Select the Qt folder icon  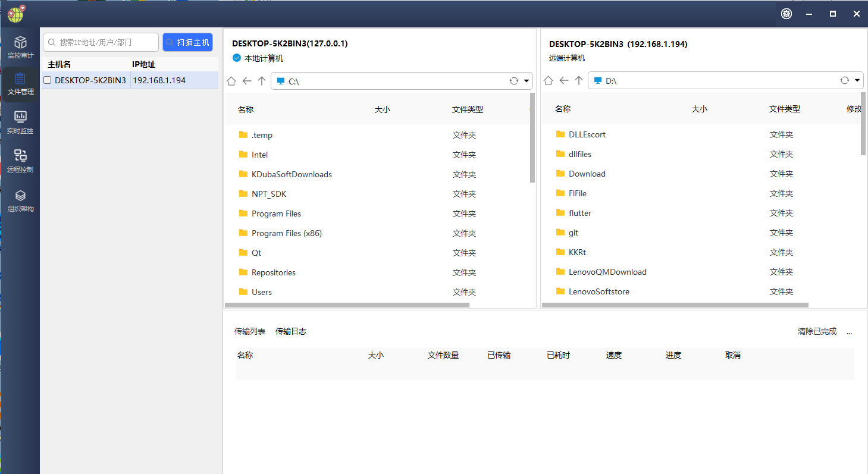(243, 252)
